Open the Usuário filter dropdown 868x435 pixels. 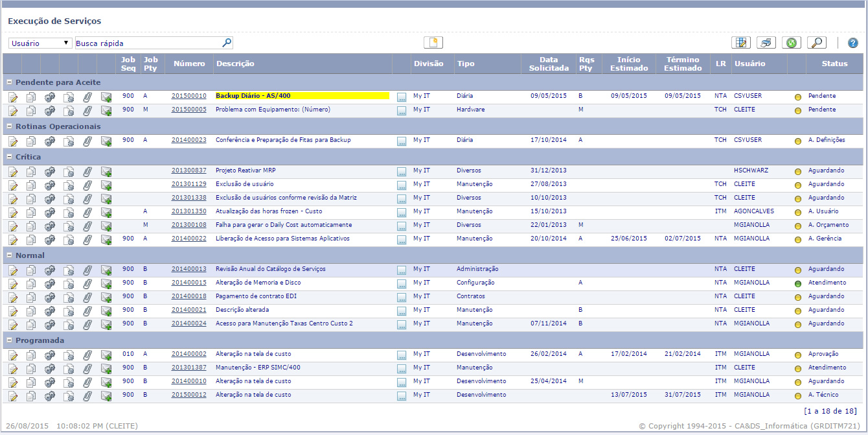40,43
